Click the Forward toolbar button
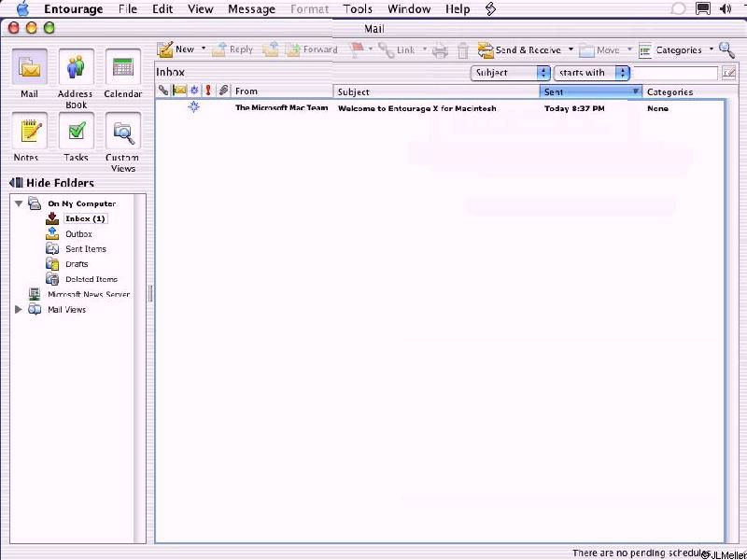This screenshot has height=560, width=747. tap(312, 49)
